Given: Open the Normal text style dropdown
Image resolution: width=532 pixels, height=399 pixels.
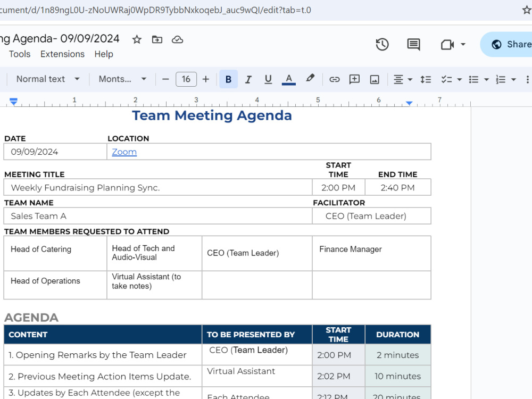Looking at the screenshot, I should tap(48, 79).
